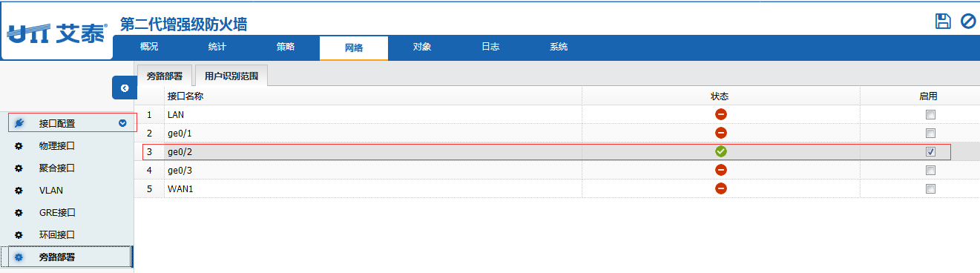Click the 接口配置 plug icon
This screenshot has width=980, height=273.
(x=19, y=123)
